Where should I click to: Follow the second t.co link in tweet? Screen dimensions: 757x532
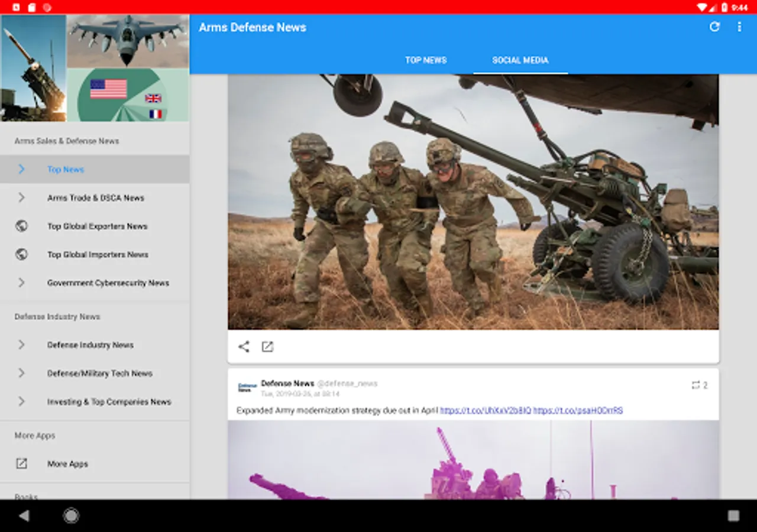pyautogui.click(x=578, y=410)
